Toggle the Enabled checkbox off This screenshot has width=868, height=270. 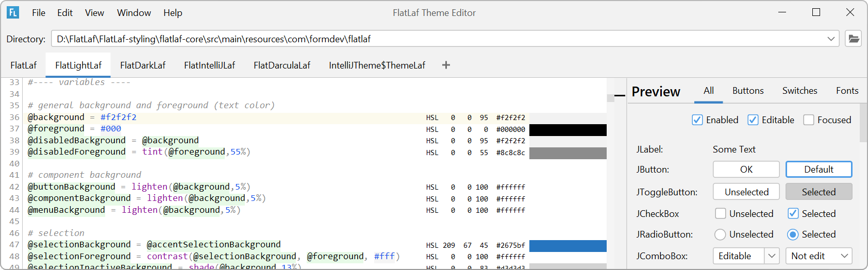697,120
